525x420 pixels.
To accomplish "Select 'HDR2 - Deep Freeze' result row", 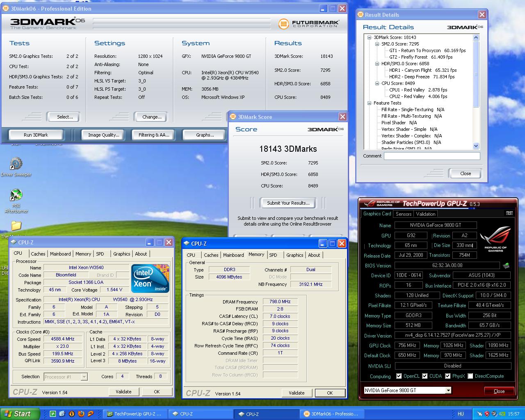I will tap(422, 77).
